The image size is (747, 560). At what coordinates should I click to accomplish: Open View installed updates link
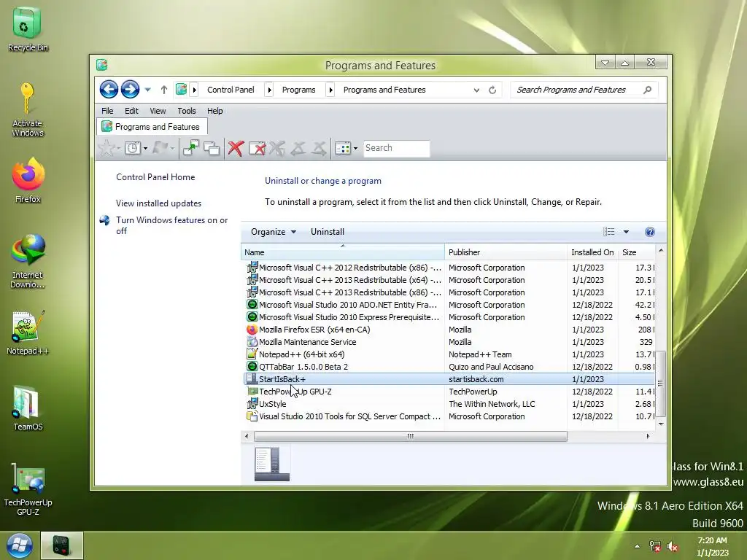[x=158, y=203]
